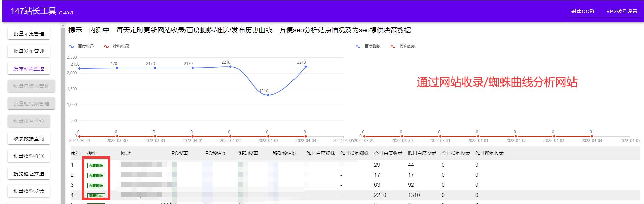
Task: Select 发布站点监控 in the sidebar
Action: (x=29, y=69)
